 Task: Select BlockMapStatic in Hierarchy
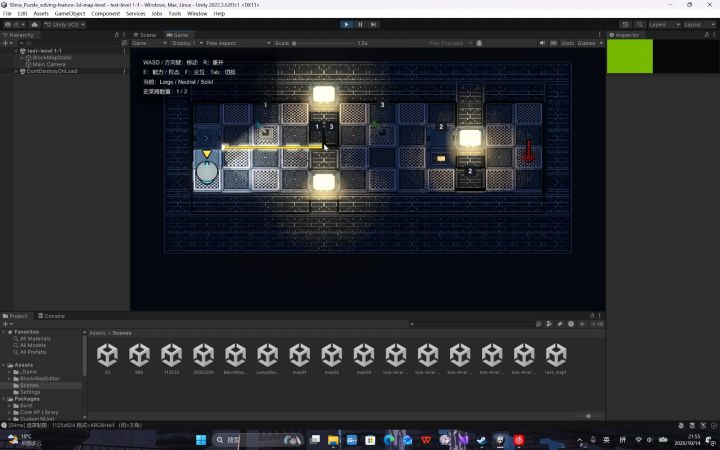52,58
